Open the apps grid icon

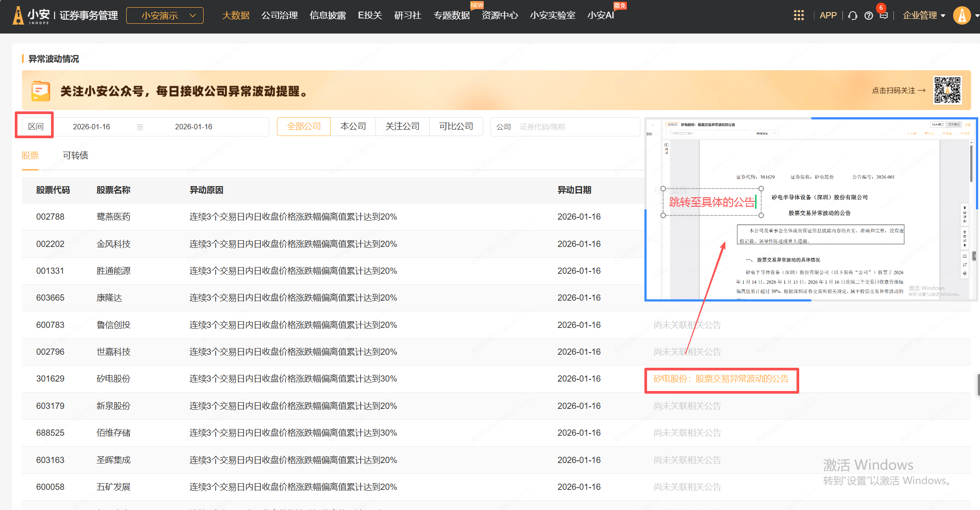[x=799, y=16]
